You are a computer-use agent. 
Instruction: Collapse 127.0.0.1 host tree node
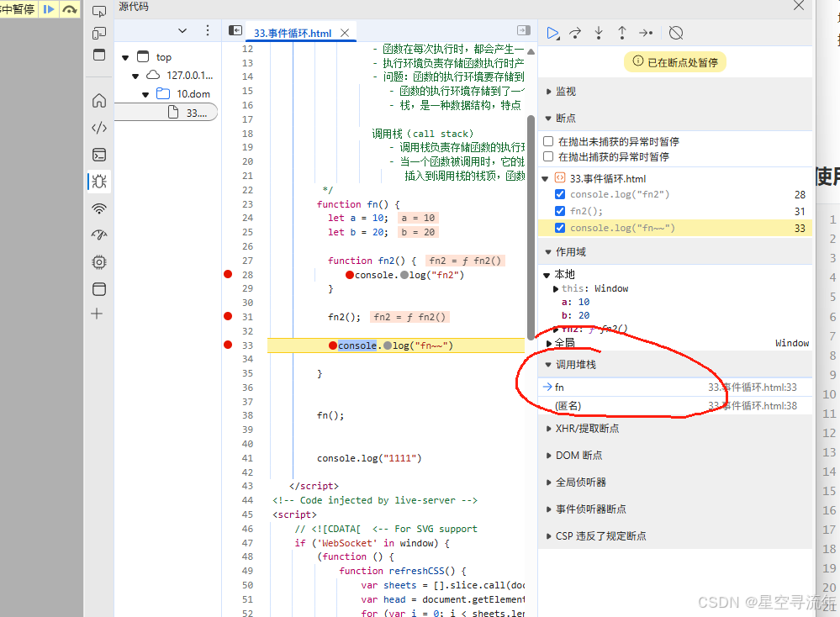135,76
